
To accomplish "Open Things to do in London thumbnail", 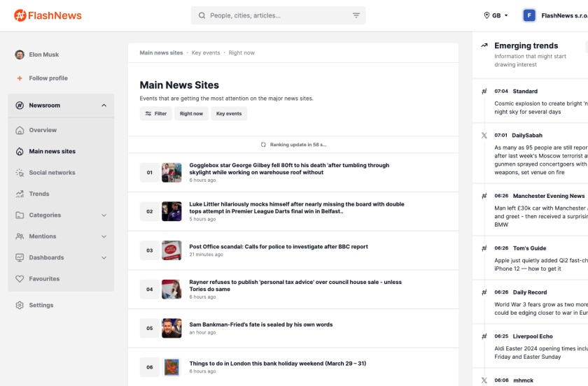I will (x=171, y=367).
